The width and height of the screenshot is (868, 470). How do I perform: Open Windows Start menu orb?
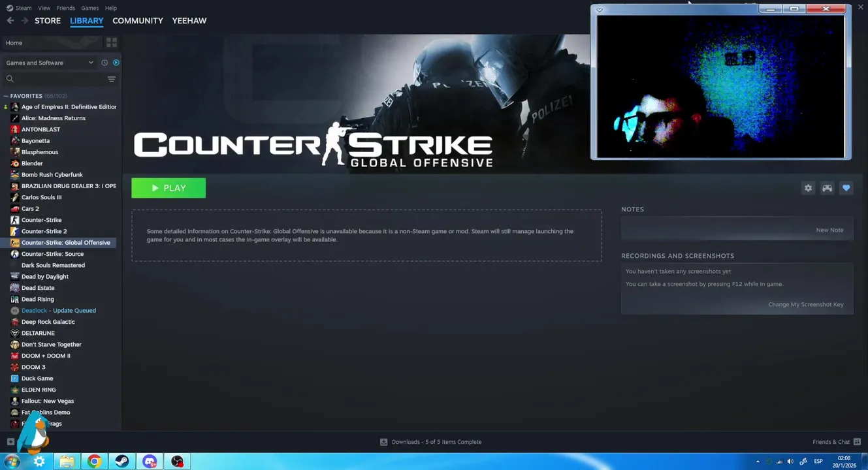click(12, 462)
